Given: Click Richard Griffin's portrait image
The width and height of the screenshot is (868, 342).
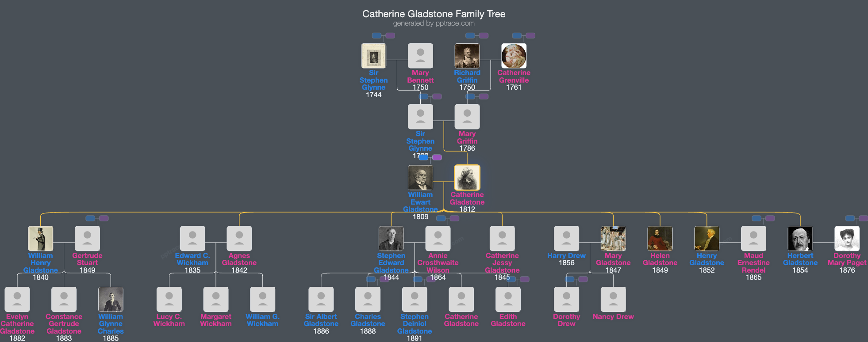Looking at the screenshot, I should (467, 56).
